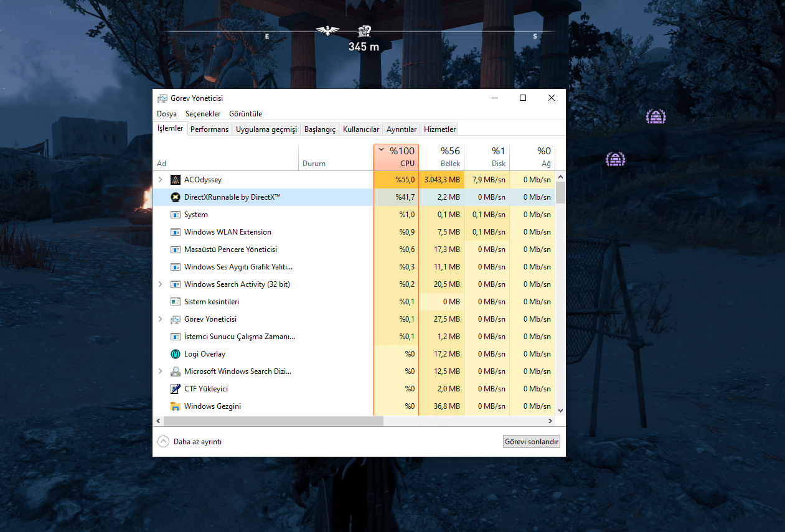This screenshot has width=785, height=532.
Task: Select the İşlemler tab
Action: click(171, 128)
